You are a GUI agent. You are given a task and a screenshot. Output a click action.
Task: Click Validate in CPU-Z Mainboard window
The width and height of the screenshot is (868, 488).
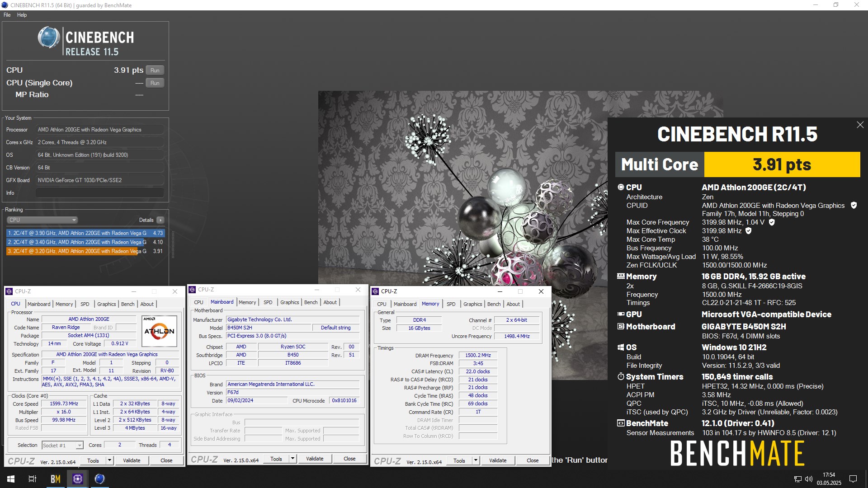(x=315, y=459)
